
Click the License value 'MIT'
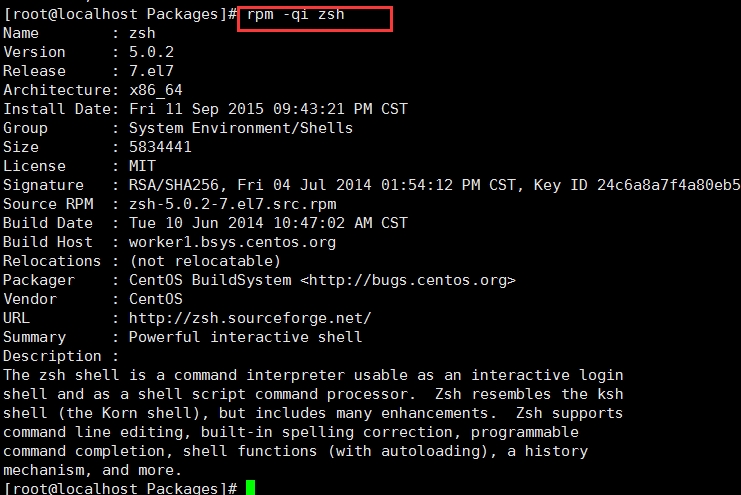click(142, 166)
